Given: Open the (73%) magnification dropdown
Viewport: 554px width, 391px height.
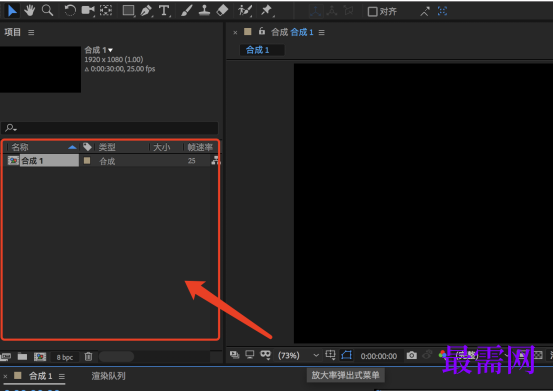Looking at the screenshot, I should coord(298,355).
